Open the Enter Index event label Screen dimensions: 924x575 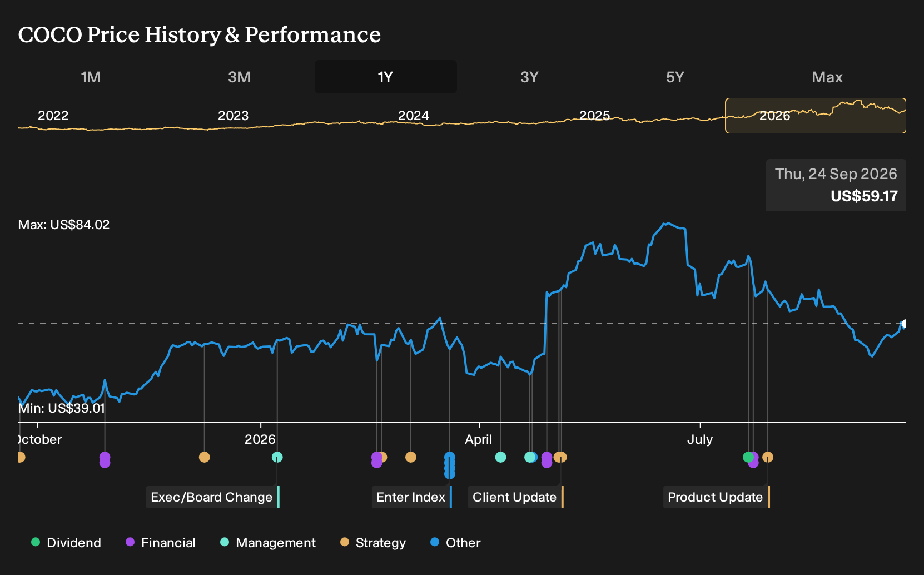click(412, 497)
